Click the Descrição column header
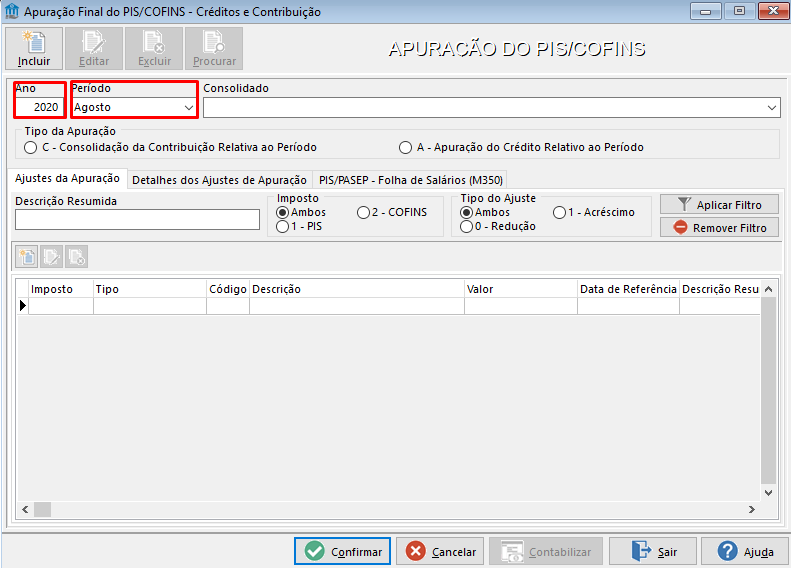 357,289
